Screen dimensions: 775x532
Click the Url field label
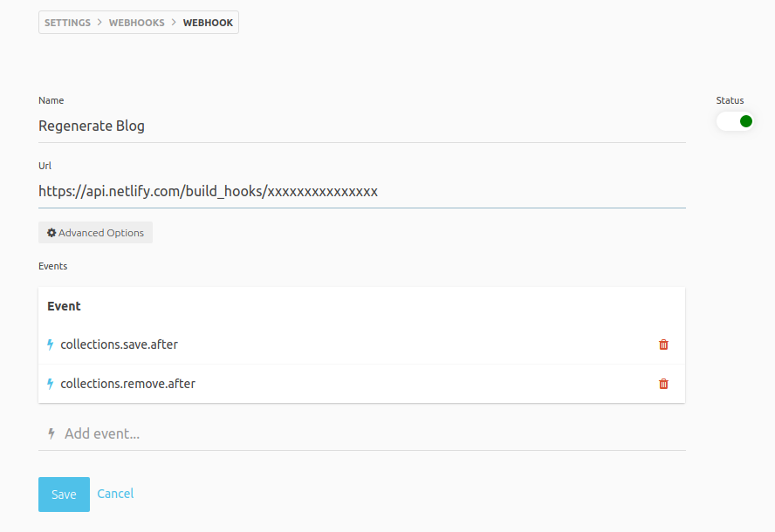click(x=45, y=166)
